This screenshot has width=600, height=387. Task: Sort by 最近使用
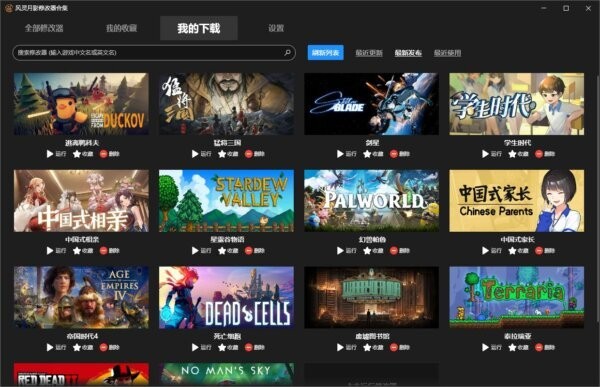[x=447, y=53]
